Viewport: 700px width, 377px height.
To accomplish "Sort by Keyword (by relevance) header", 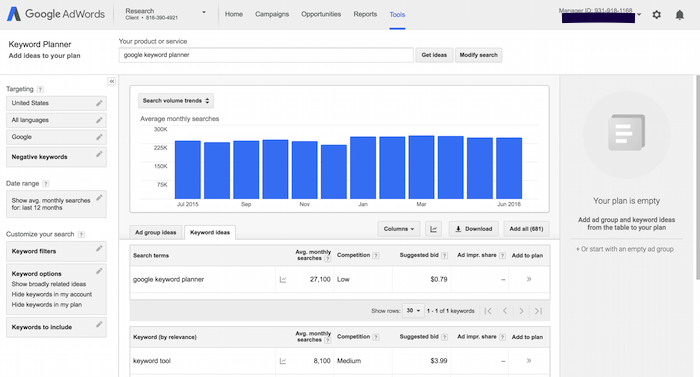I will tap(165, 337).
